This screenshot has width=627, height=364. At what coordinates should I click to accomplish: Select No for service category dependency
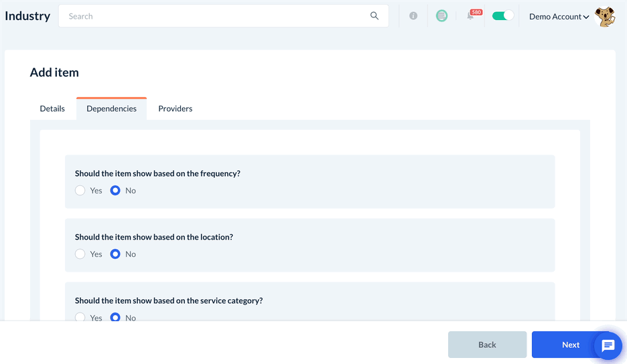tap(115, 317)
